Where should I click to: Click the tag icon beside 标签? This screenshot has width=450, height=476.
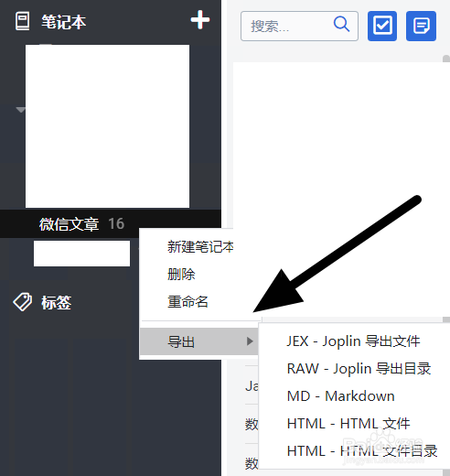click(x=22, y=302)
